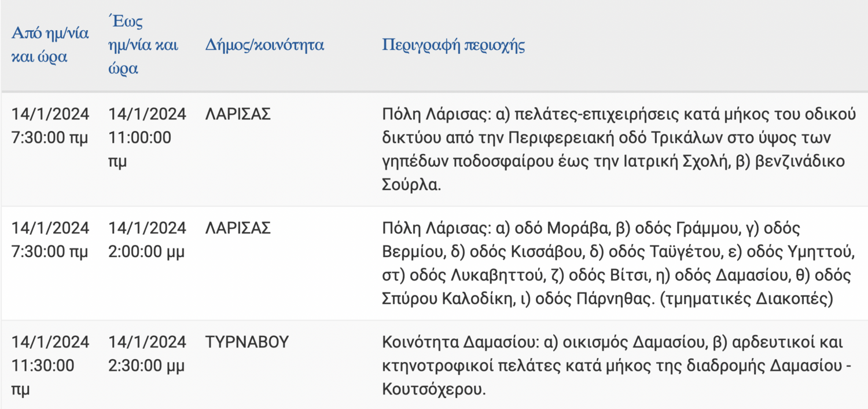
Task: Click ΛΑΡΙΣΑΣ in the row ending 2:00:00 μμ
Action: click(238, 229)
